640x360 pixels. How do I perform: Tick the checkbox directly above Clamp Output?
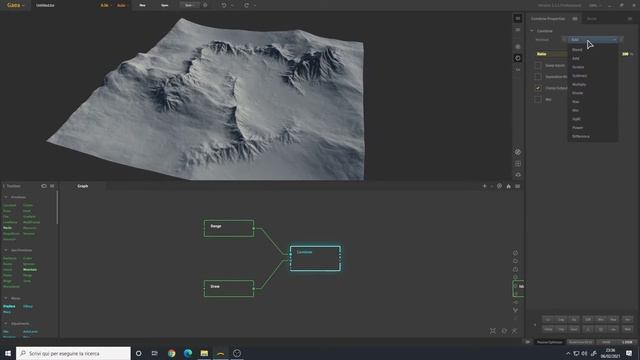pos(538,77)
